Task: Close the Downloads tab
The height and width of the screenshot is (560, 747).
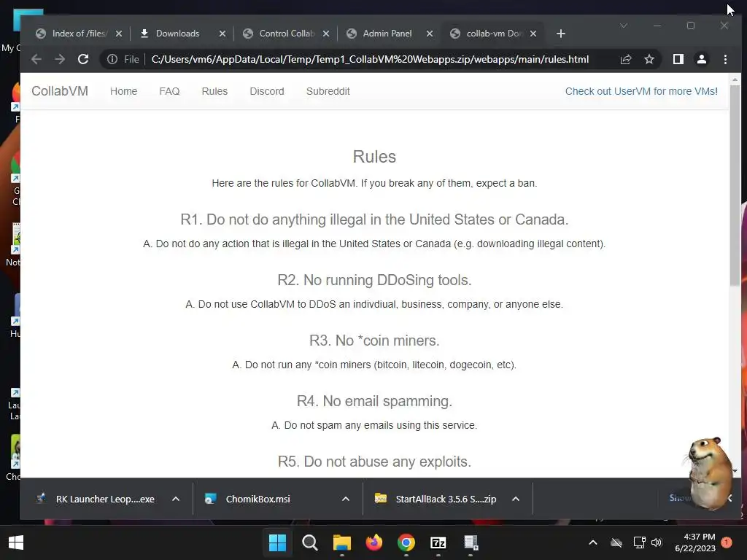Action: coord(222,34)
